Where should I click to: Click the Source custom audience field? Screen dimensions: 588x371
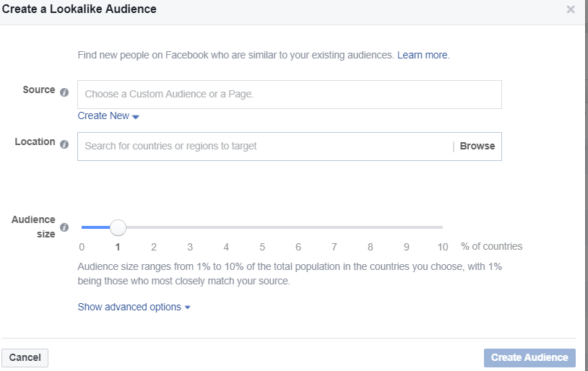coord(290,95)
